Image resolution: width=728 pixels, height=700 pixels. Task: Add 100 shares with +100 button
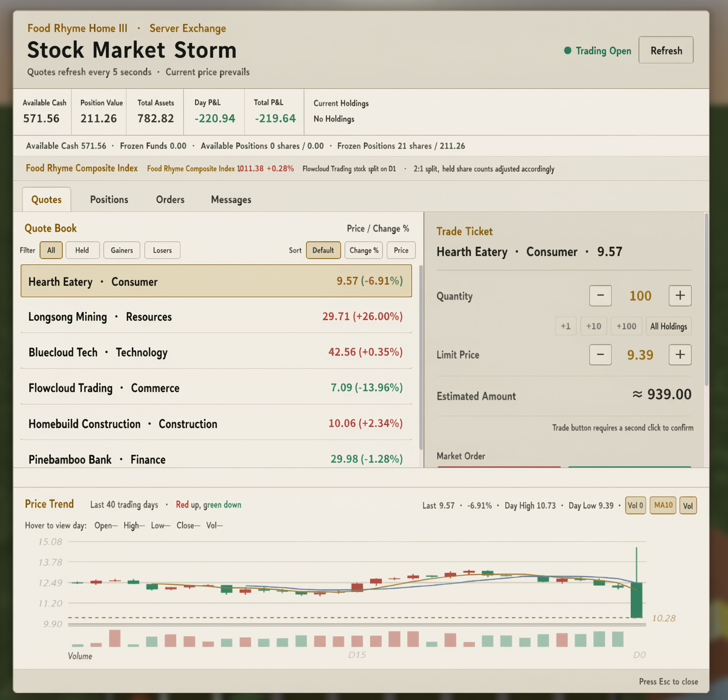626,326
